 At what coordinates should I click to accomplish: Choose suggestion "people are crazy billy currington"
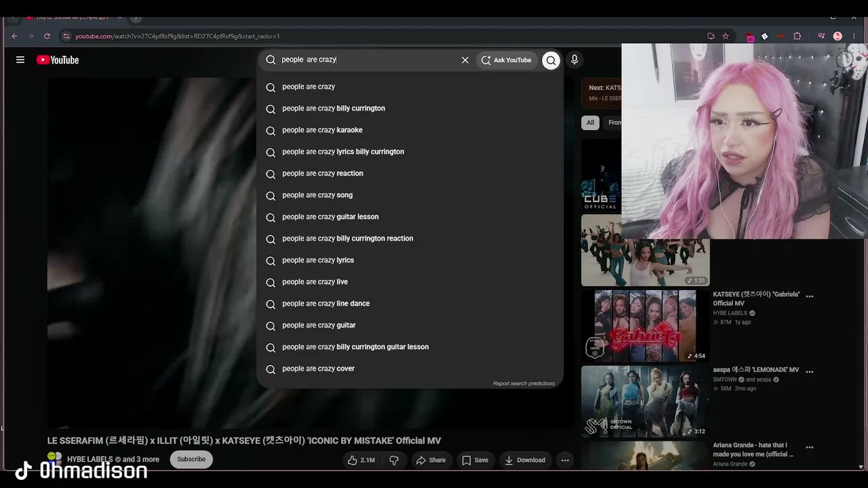tap(410, 108)
